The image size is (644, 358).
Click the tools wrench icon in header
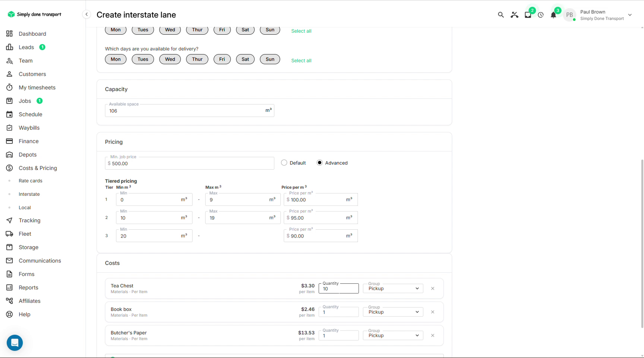(514, 15)
